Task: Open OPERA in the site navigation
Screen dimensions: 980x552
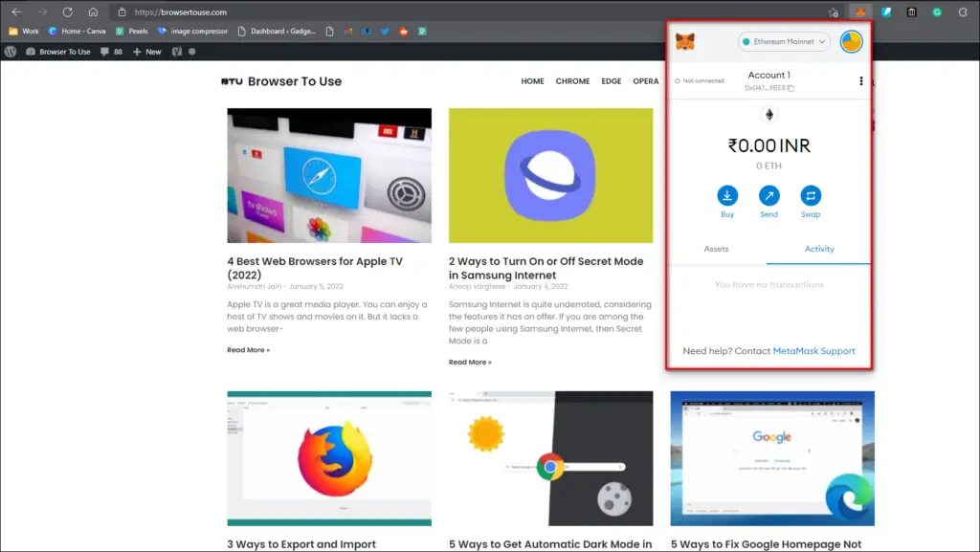Action: (x=646, y=81)
